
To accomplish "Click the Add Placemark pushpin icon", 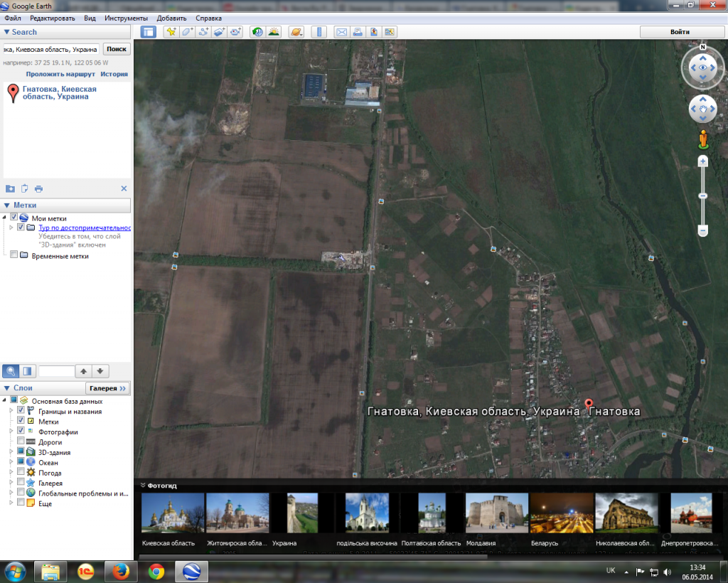I will (171, 32).
